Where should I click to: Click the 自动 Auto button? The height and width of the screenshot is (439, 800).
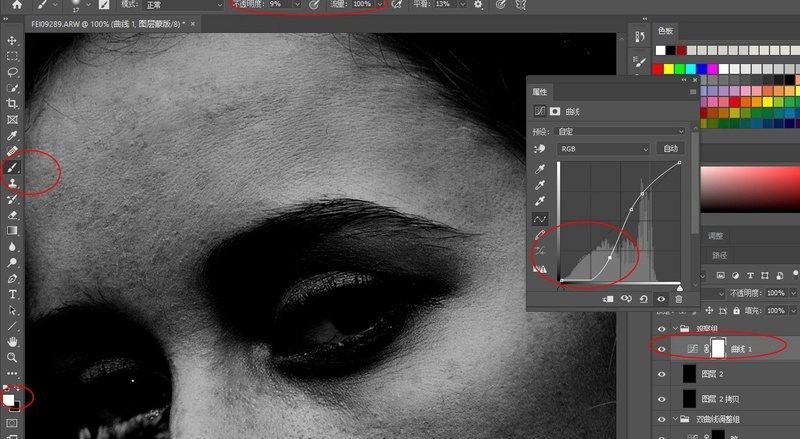tap(670, 149)
